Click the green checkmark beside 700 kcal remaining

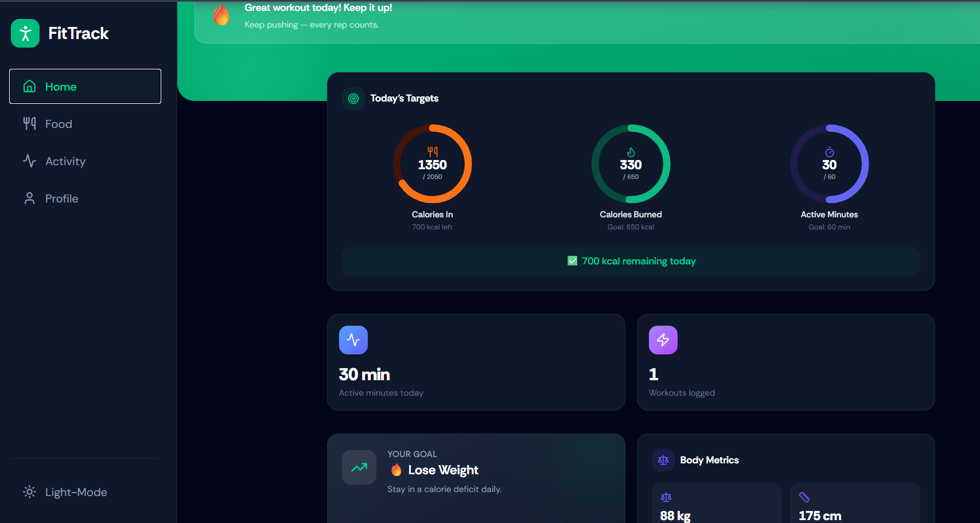click(572, 261)
